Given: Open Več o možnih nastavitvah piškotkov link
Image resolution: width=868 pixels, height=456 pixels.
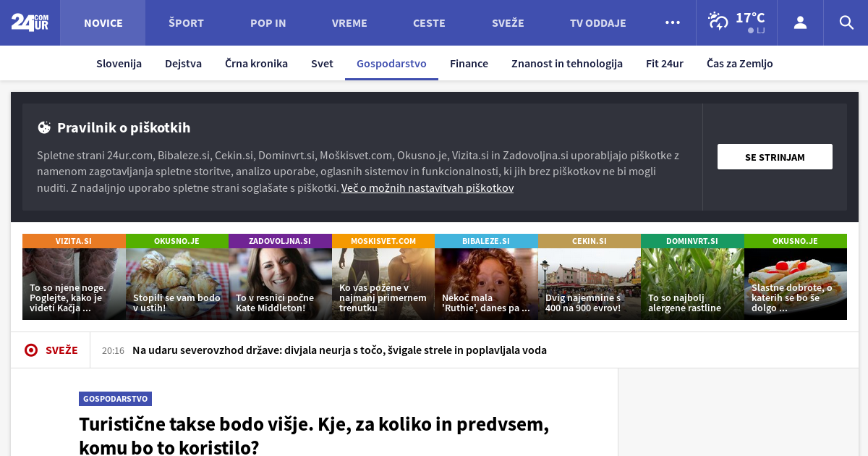Looking at the screenshot, I should (427, 187).
